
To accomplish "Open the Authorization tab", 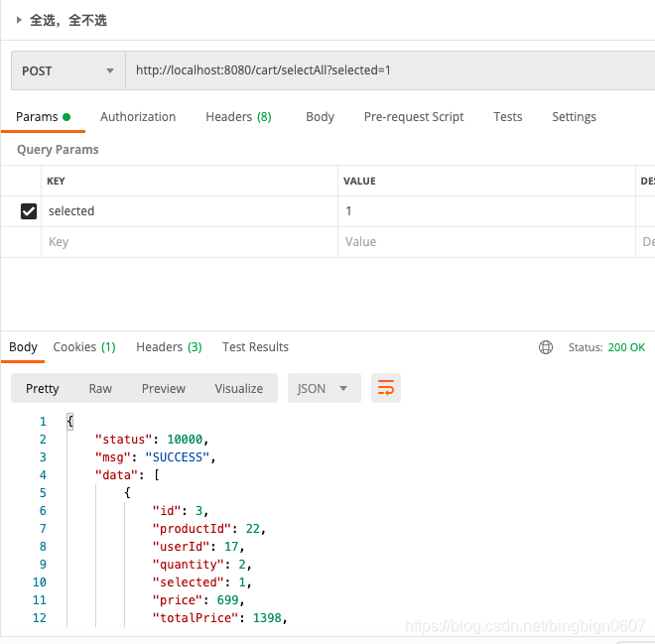I will click(x=138, y=117).
